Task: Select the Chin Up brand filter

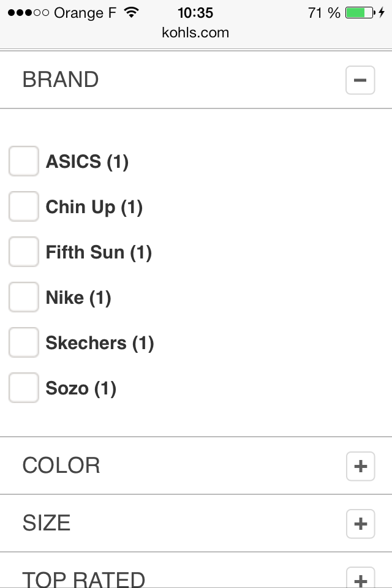Action: point(23,206)
